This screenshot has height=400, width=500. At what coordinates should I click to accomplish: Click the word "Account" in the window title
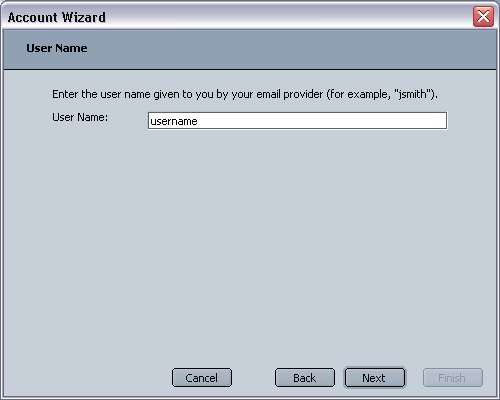(33, 17)
